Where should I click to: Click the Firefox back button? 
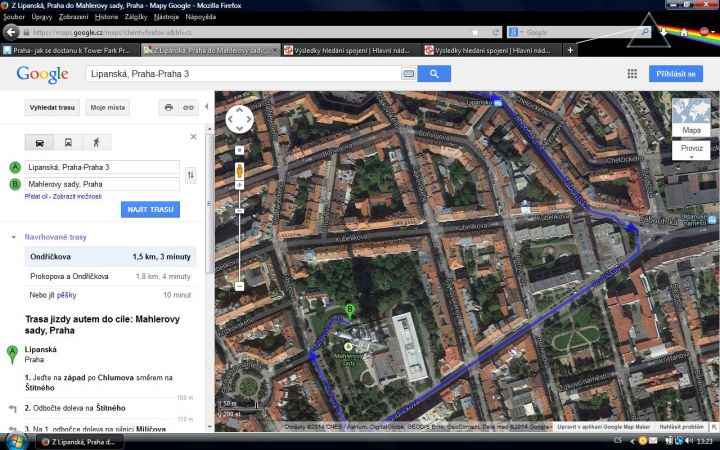[x=11, y=32]
